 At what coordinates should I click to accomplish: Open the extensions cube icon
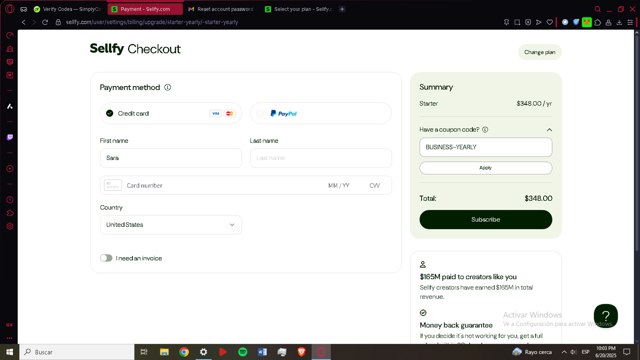(598, 22)
